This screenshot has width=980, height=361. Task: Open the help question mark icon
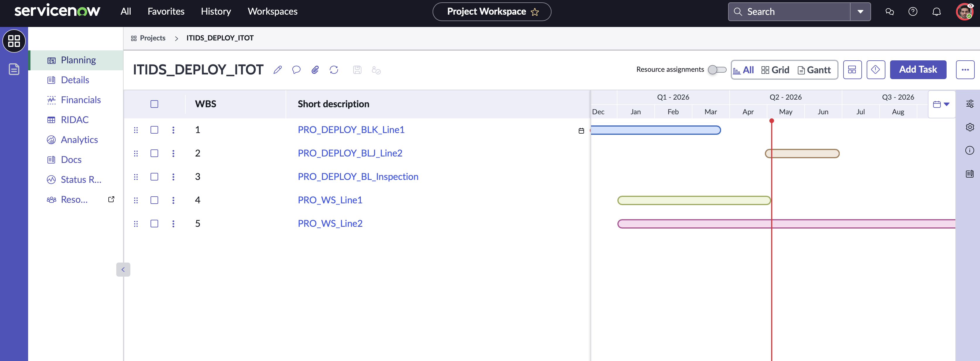pyautogui.click(x=913, y=12)
